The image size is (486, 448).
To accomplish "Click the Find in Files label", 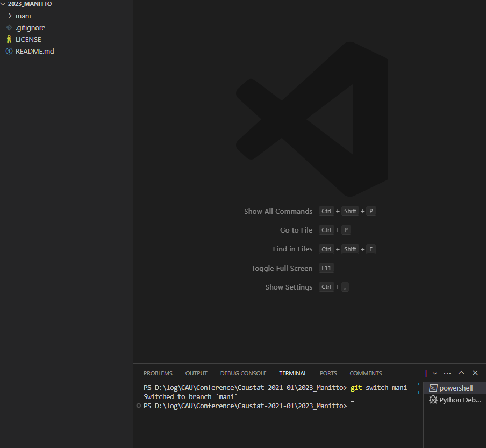I will point(292,249).
